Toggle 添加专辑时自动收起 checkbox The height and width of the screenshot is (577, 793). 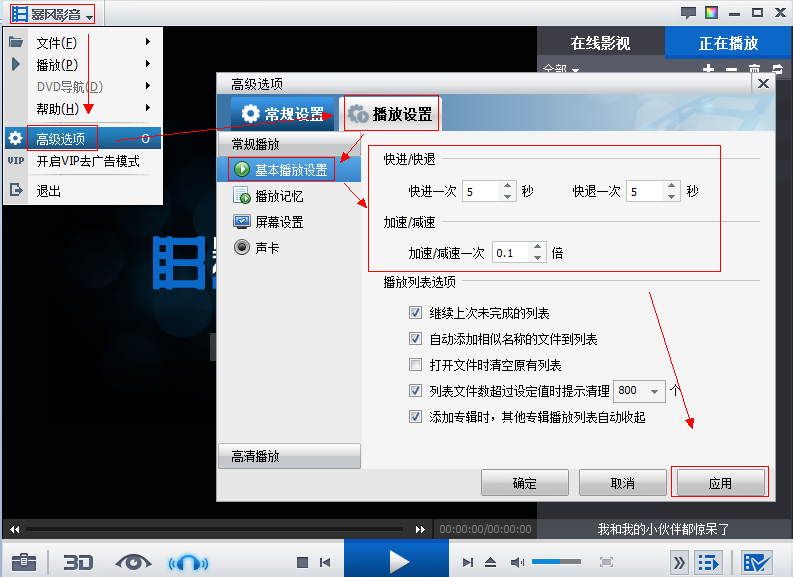(415, 417)
